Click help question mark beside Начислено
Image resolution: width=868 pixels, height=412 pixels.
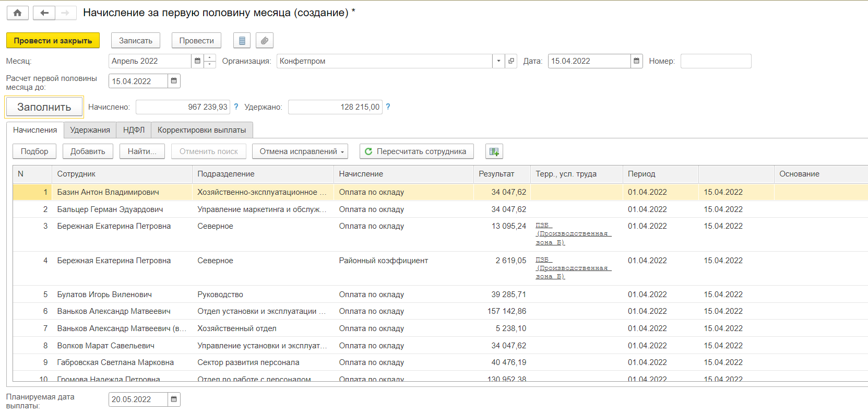click(236, 107)
